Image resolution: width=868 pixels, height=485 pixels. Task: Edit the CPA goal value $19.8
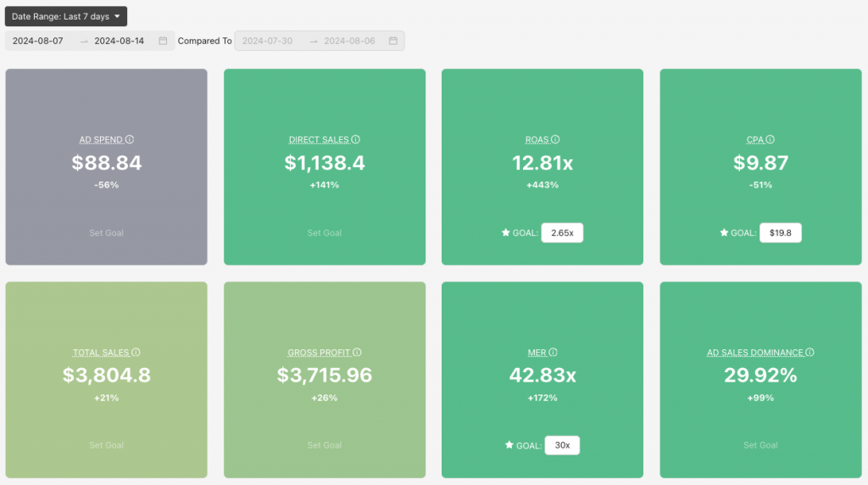click(780, 232)
